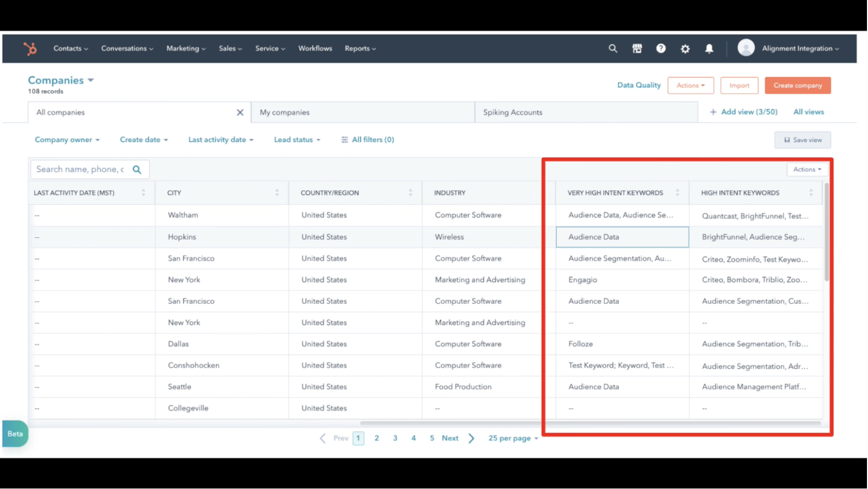The width and height of the screenshot is (868, 489).
Task: Open the Create date filter
Action: point(144,140)
